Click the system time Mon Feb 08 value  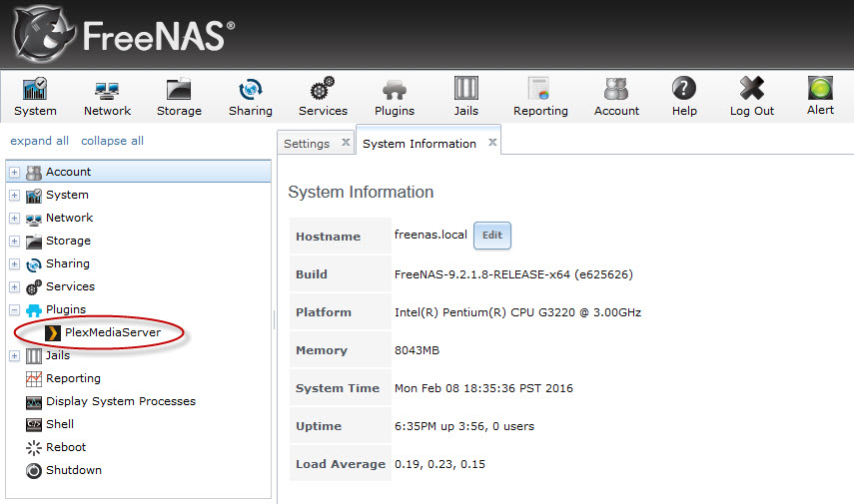click(483, 388)
